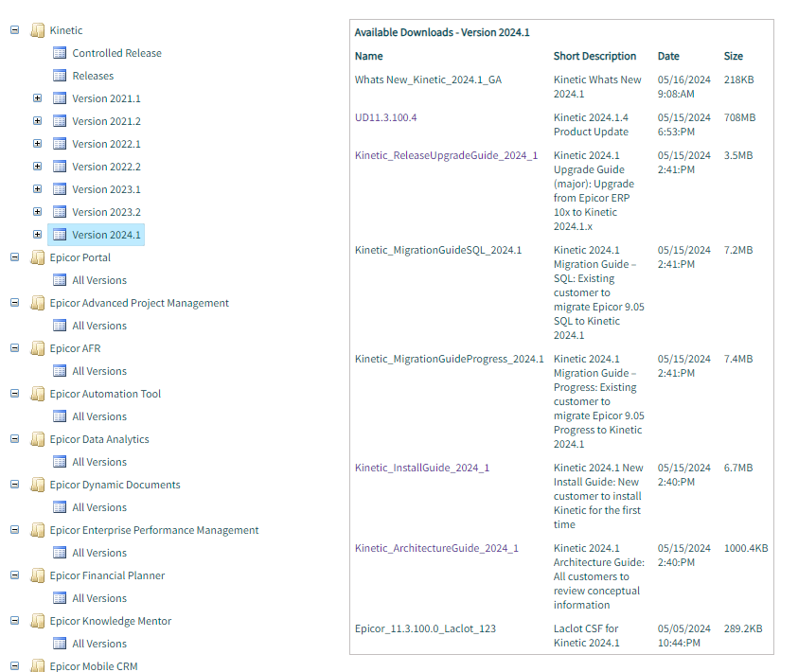Collapse the Epicor Dynamic Documents node
798x672 pixels.
[x=15, y=484]
